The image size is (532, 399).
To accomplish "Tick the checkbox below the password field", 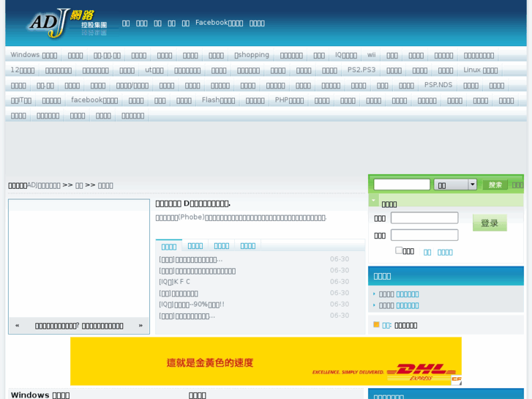I will (399, 250).
